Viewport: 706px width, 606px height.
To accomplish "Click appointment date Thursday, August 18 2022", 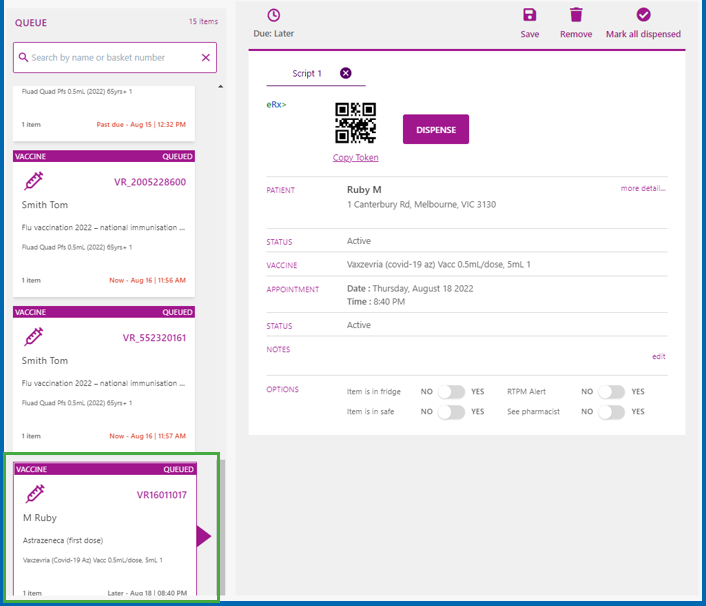I will coord(423,289).
